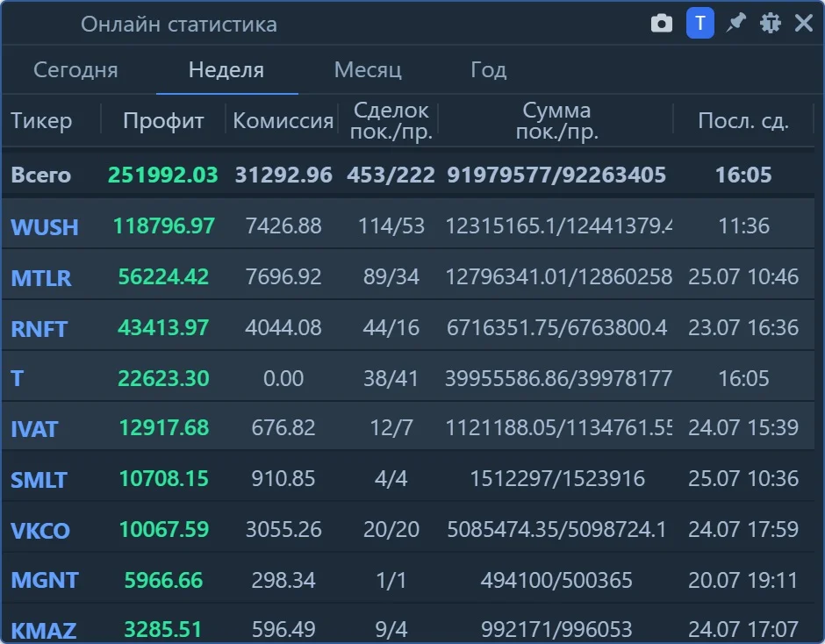The width and height of the screenshot is (825, 644).
Task: Select the Неделя tab
Action: (x=226, y=70)
